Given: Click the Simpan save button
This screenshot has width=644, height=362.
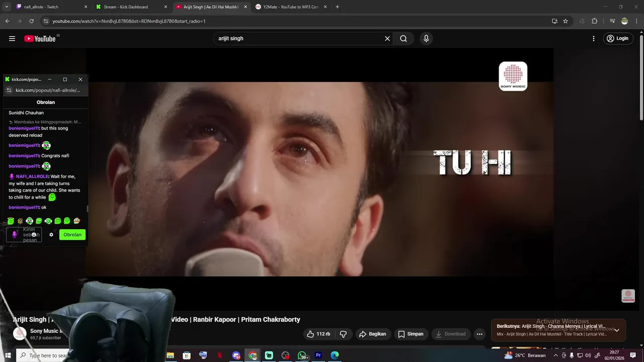Looking at the screenshot, I should click(411, 334).
